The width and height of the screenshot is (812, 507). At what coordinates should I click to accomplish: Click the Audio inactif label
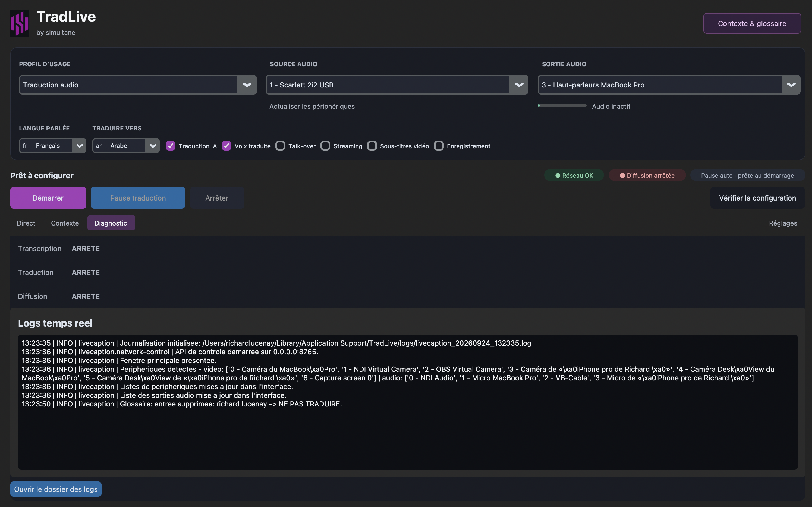coord(611,106)
